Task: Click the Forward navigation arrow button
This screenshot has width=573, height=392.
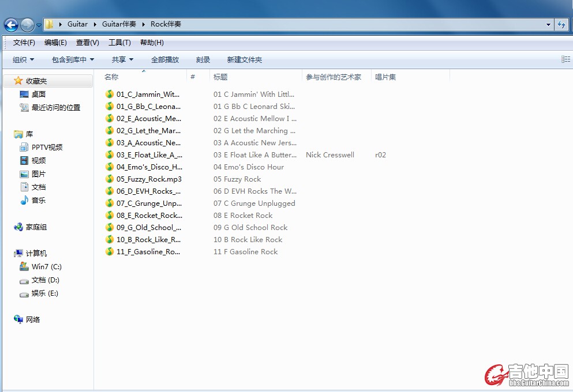Action: [x=27, y=24]
